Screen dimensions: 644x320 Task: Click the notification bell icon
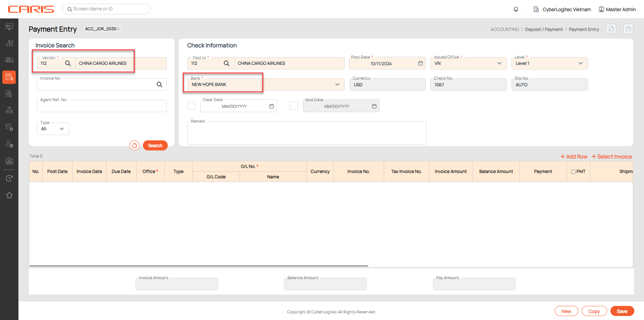click(x=516, y=9)
